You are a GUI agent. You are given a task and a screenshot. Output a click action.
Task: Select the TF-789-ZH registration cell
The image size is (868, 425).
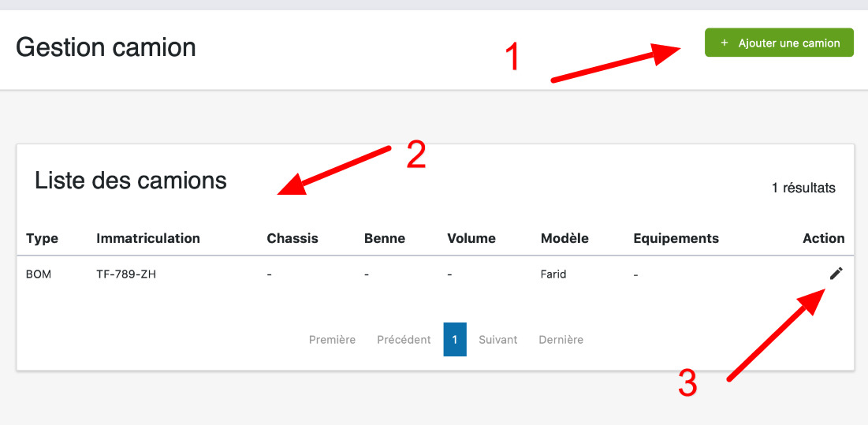pyautogui.click(x=126, y=275)
